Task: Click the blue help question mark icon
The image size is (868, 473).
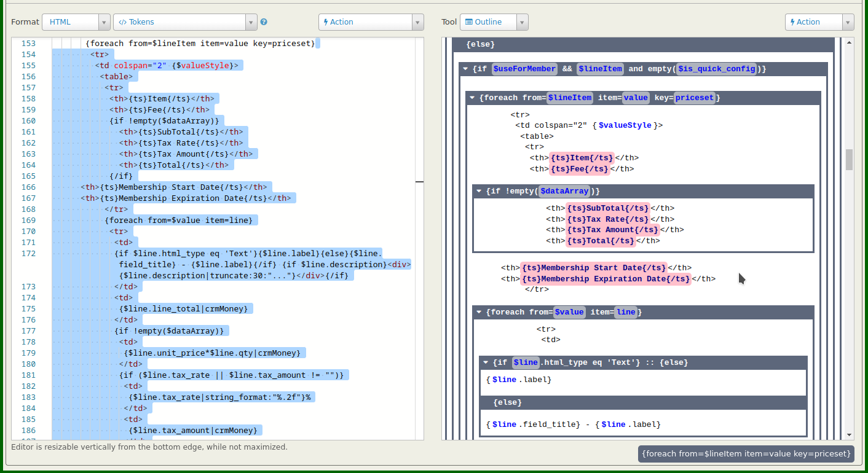Action: tap(264, 22)
